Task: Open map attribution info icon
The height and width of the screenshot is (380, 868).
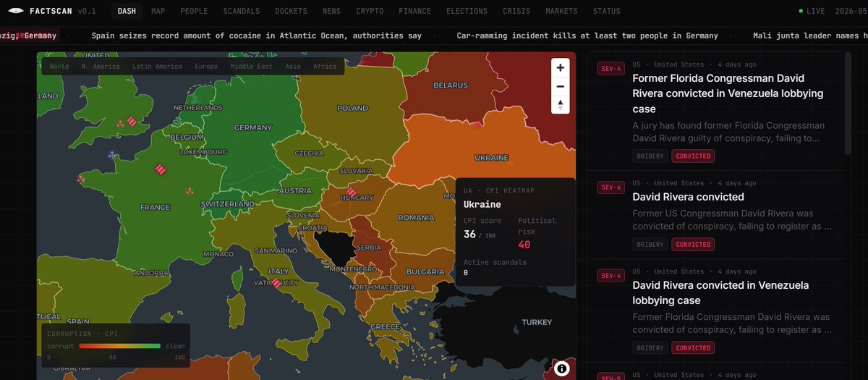Action: point(562,368)
